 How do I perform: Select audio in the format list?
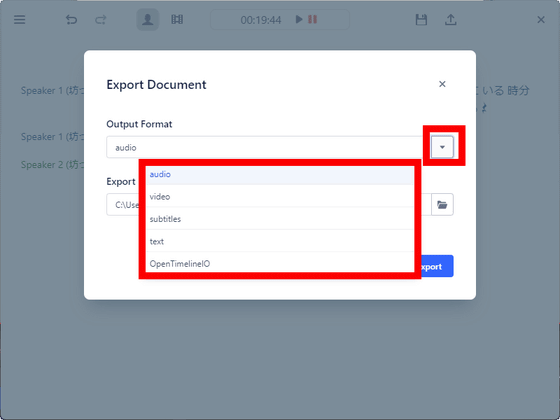coord(280,174)
